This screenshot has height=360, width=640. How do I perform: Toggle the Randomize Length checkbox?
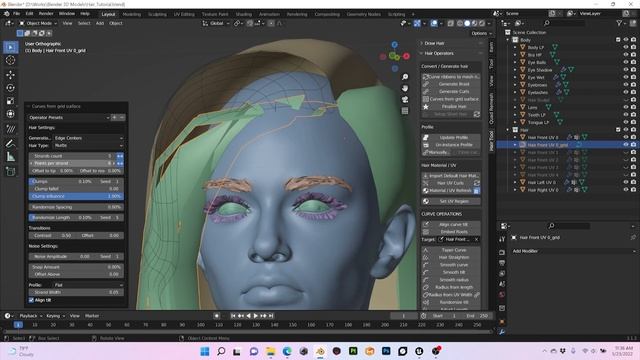coord(32,218)
